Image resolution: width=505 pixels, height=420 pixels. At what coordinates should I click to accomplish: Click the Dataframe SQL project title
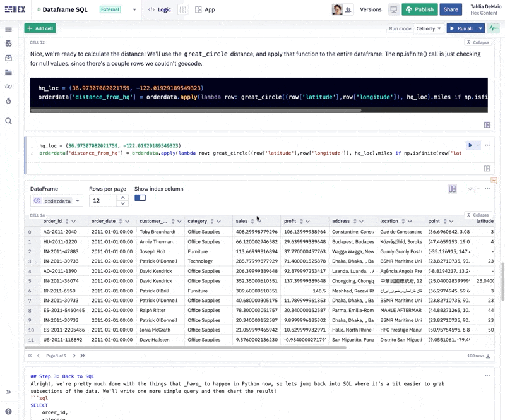pos(65,9)
